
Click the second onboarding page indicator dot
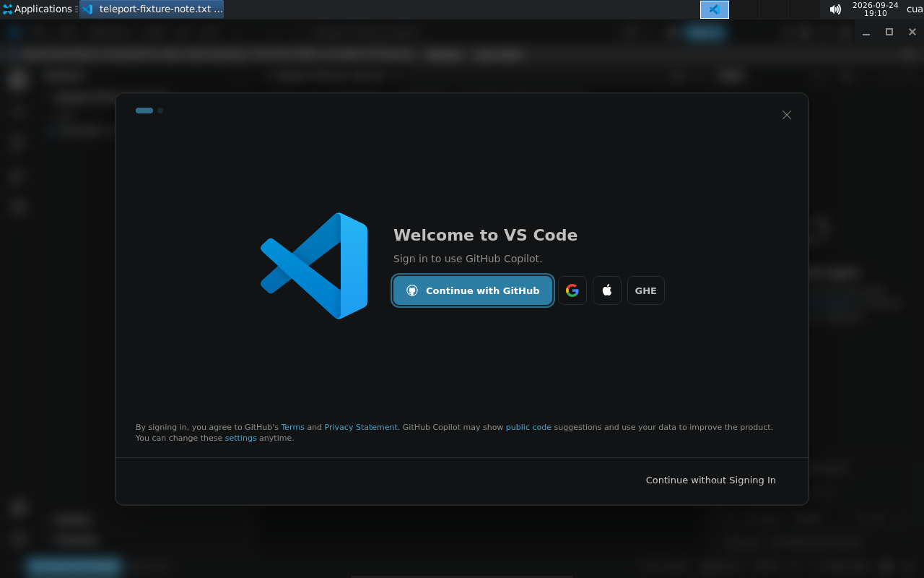(x=160, y=111)
